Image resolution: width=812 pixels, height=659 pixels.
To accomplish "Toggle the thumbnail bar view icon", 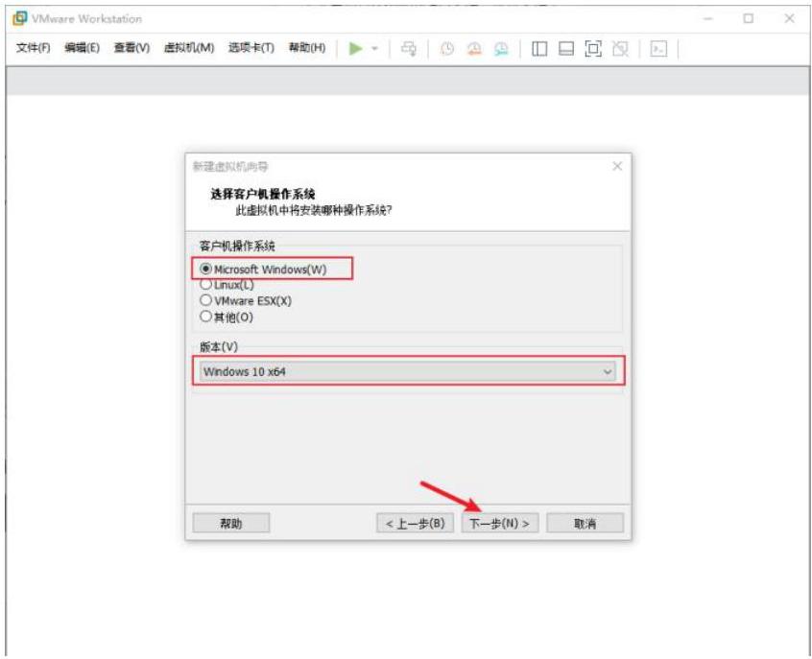I will point(566,49).
